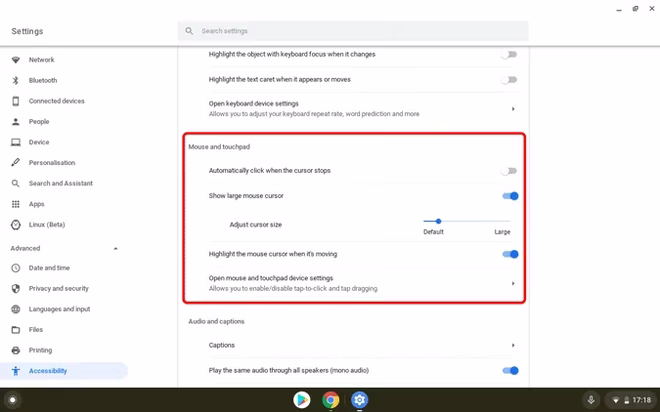
Task: Open Play Store from the shelf
Action: (302, 400)
